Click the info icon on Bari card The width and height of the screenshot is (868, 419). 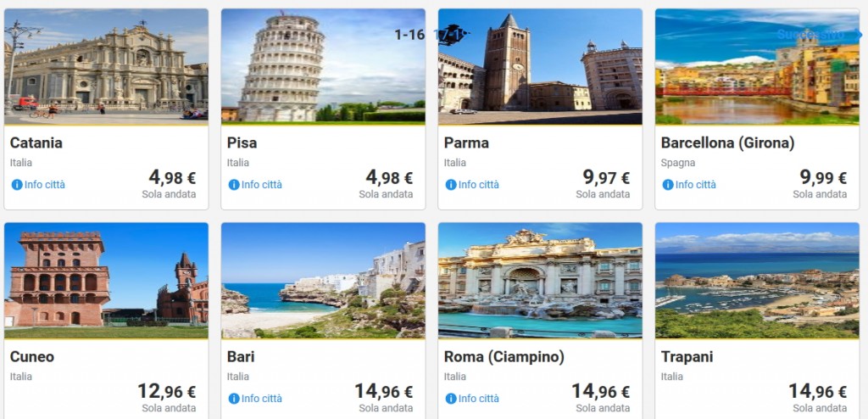234,399
